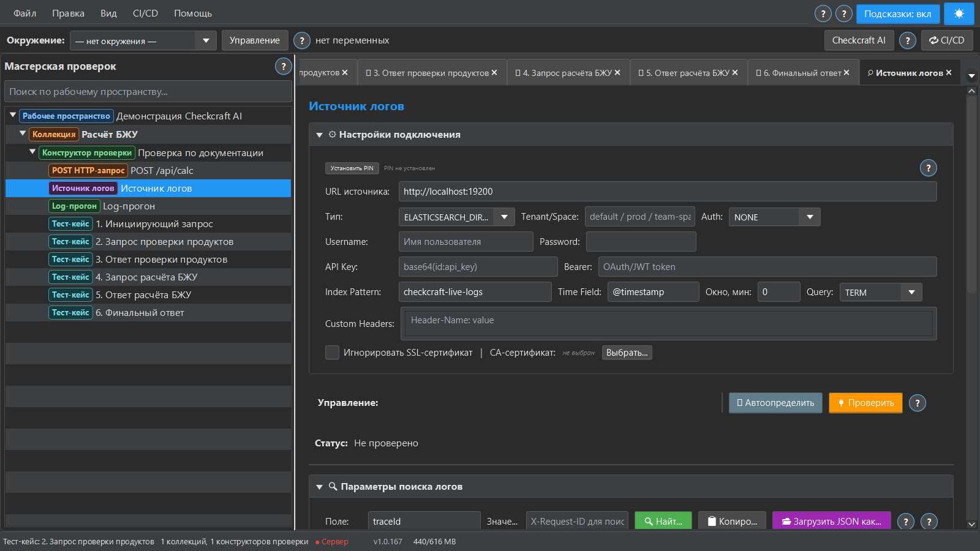Viewport: 980px width, 551px height.
Task: Click the Автоопределить button
Action: 775,403
